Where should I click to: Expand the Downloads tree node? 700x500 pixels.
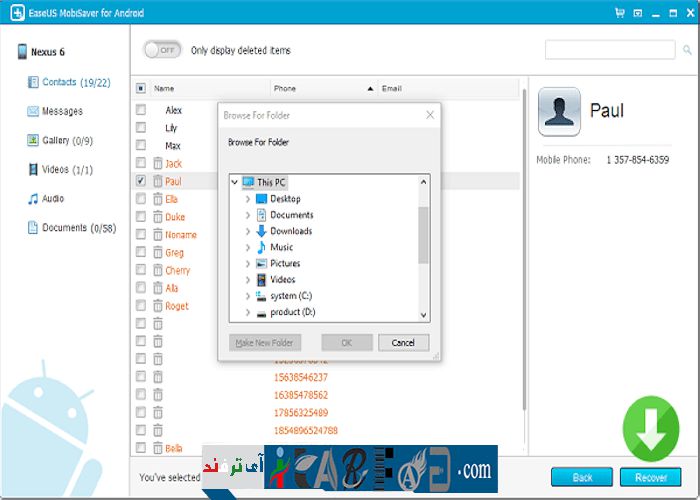(x=248, y=231)
